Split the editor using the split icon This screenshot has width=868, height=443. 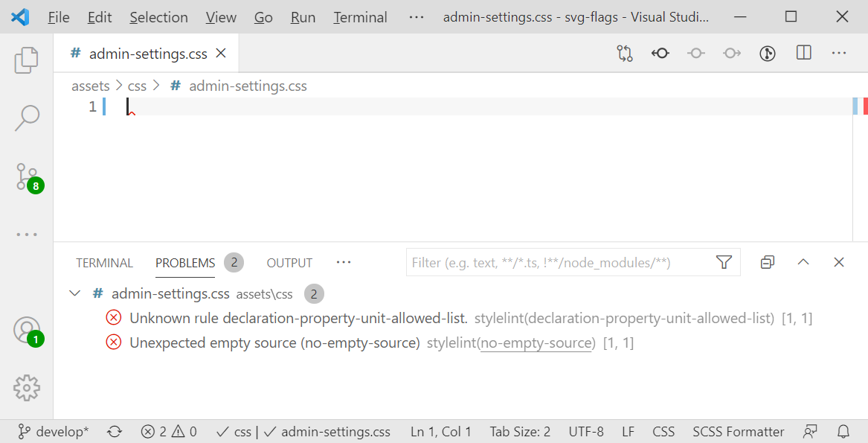(x=804, y=53)
